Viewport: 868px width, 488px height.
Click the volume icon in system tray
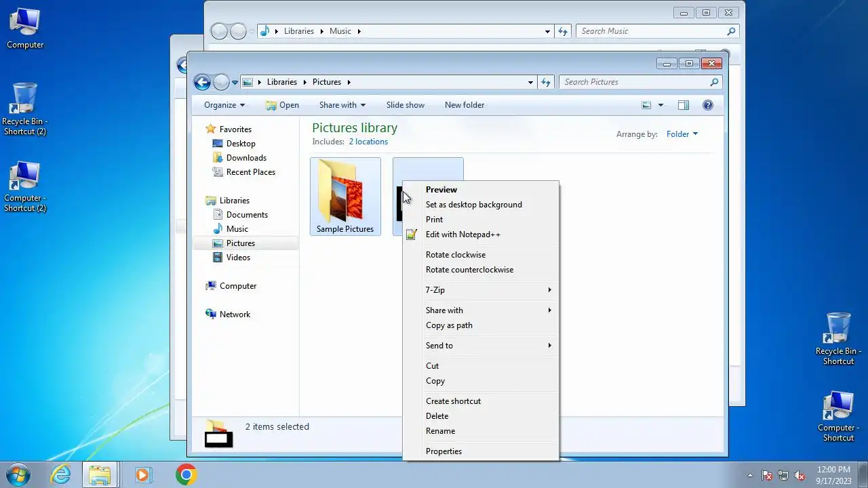(x=800, y=475)
